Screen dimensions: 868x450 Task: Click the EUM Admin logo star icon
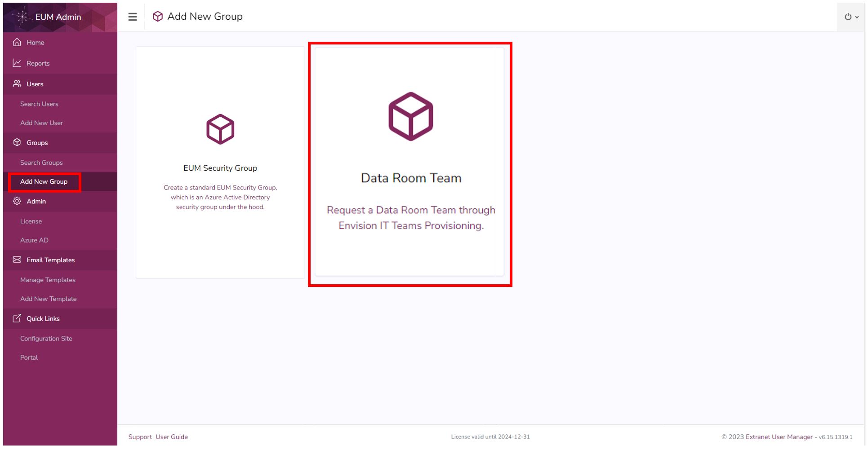21,17
